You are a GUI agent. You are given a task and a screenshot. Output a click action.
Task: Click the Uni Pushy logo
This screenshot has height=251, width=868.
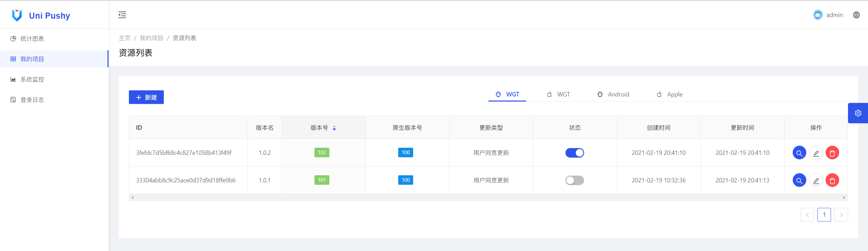[41, 16]
